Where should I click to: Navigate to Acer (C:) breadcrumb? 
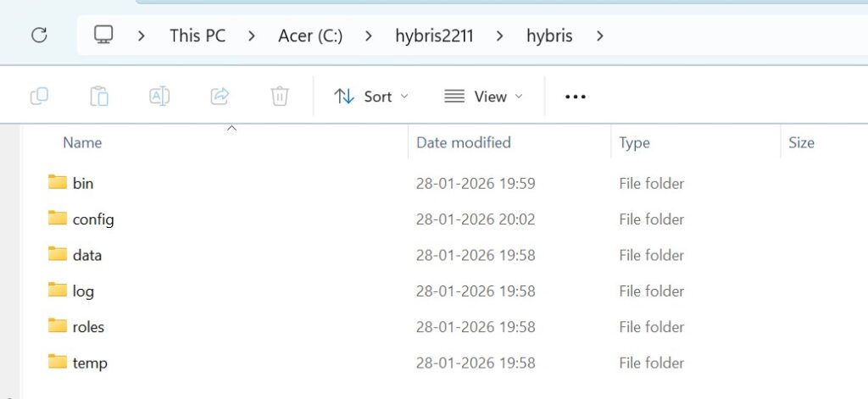click(310, 36)
